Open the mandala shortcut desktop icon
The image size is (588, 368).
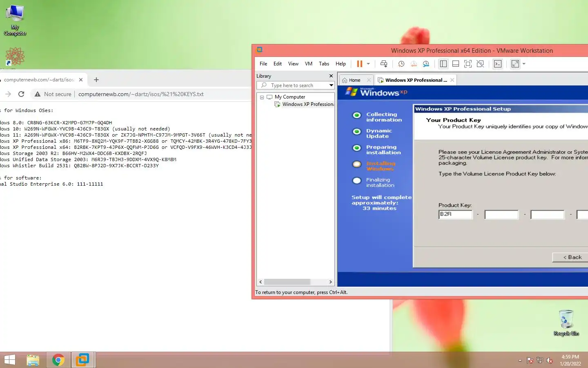click(x=15, y=56)
